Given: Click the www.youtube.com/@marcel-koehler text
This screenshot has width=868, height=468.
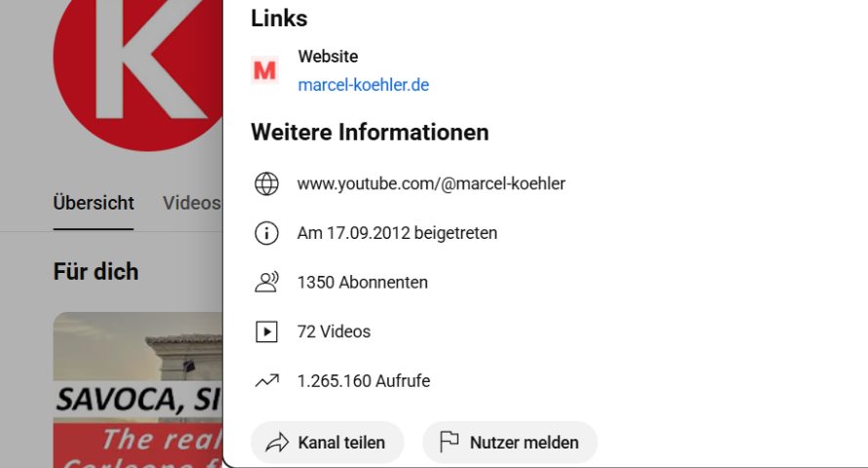Looking at the screenshot, I should 431,183.
